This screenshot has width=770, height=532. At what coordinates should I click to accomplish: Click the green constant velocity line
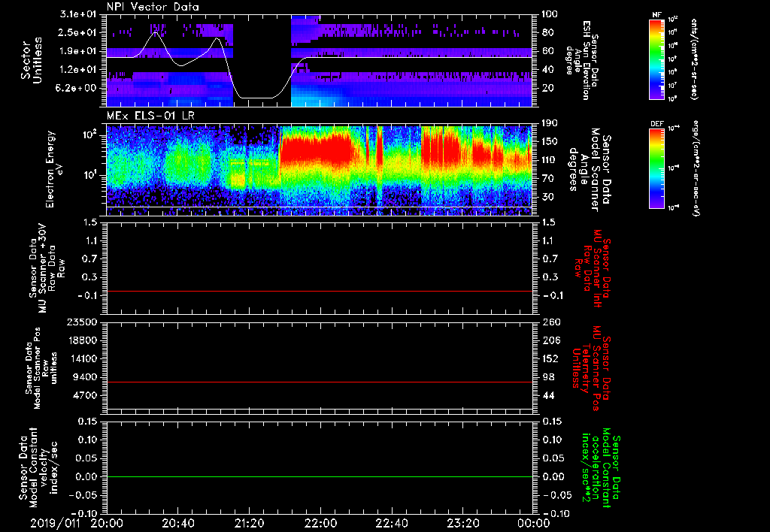click(x=319, y=476)
